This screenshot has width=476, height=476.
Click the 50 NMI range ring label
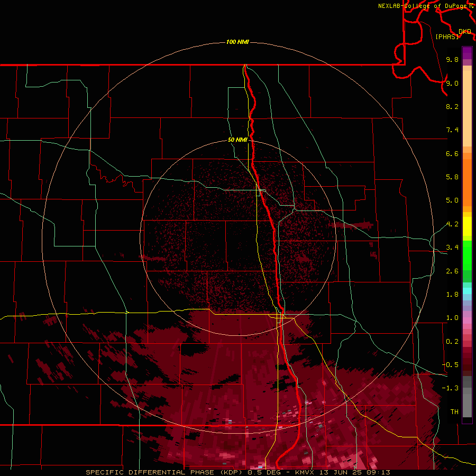[237, 140]
